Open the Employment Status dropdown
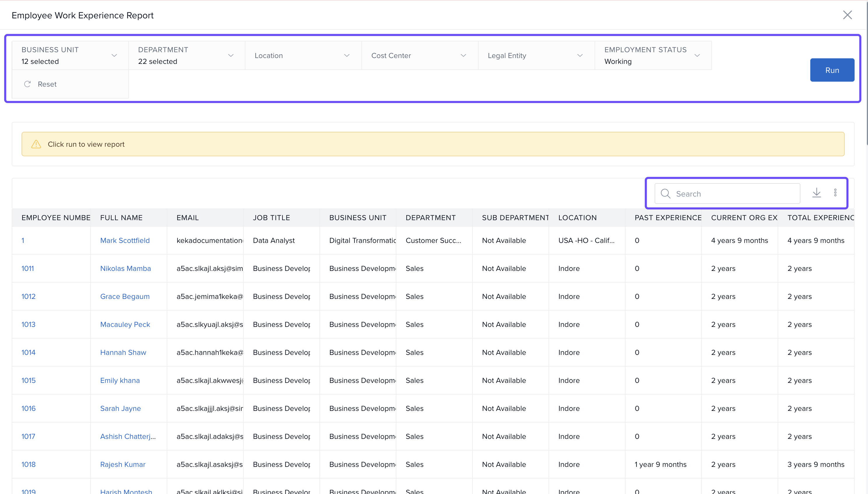This screenshot has width=868, height=494. (x=697, y=55)
